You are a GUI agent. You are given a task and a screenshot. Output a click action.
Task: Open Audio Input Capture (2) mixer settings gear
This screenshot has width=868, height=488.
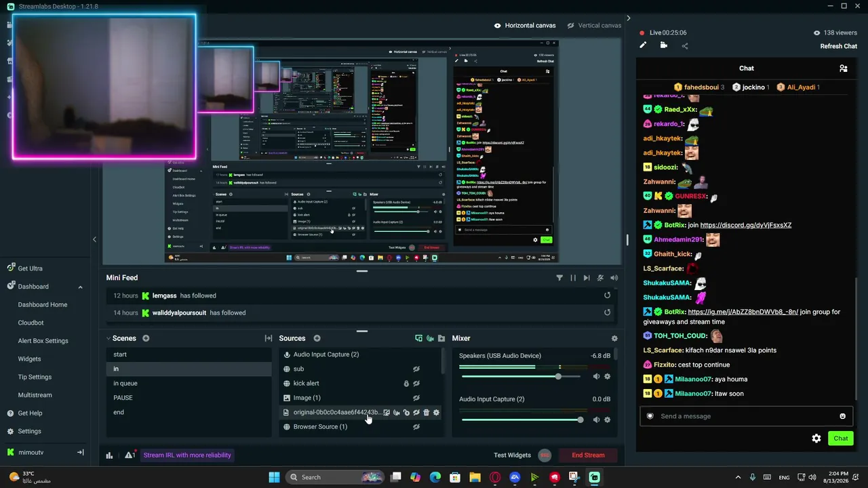607,420
